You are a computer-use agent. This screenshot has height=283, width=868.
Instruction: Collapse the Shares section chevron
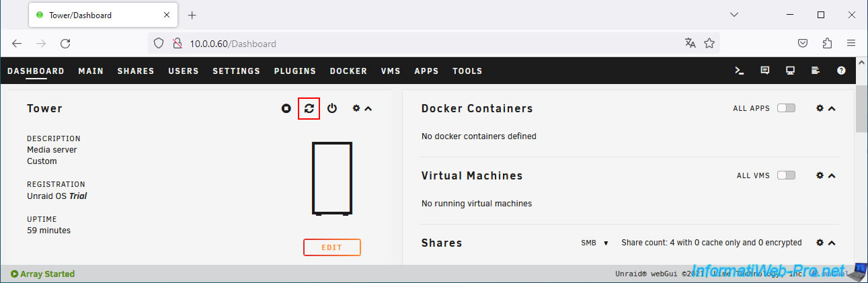tap(832, 243)
